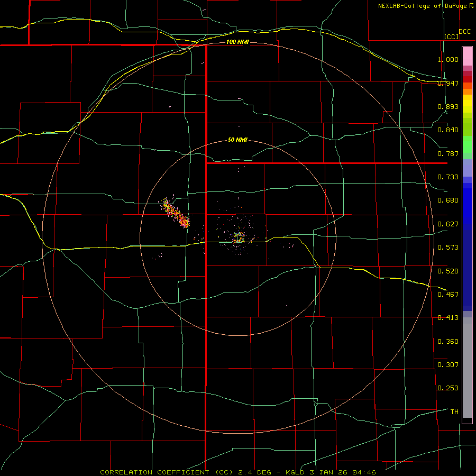Select the 0.840 scale value
This screenshot has width=476, height=476.
tap(448, 130)
